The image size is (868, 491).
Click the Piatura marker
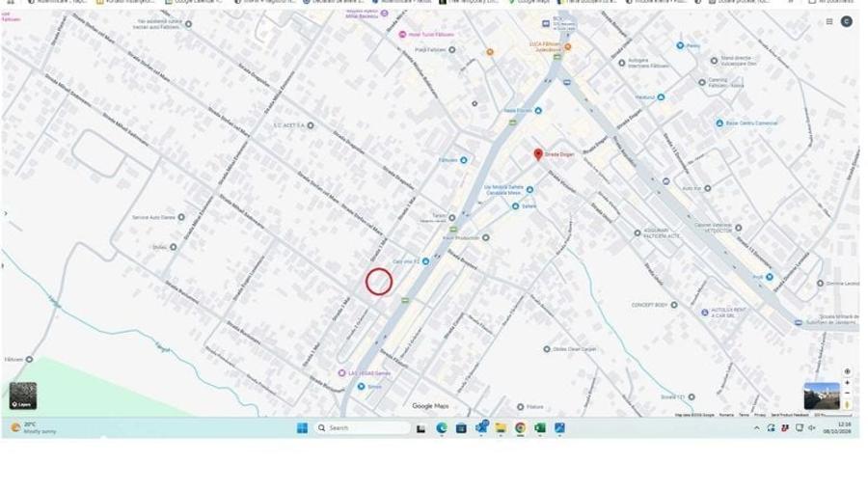[521, 407]
